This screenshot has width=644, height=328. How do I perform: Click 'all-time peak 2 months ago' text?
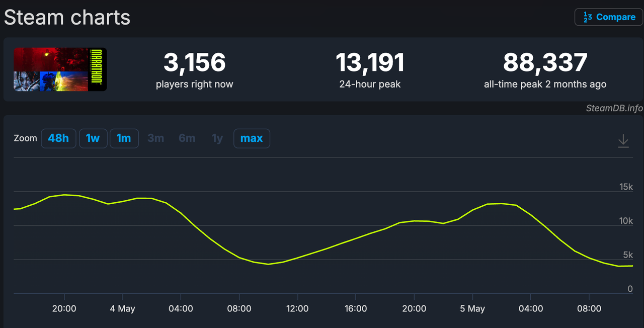(545, 84)
